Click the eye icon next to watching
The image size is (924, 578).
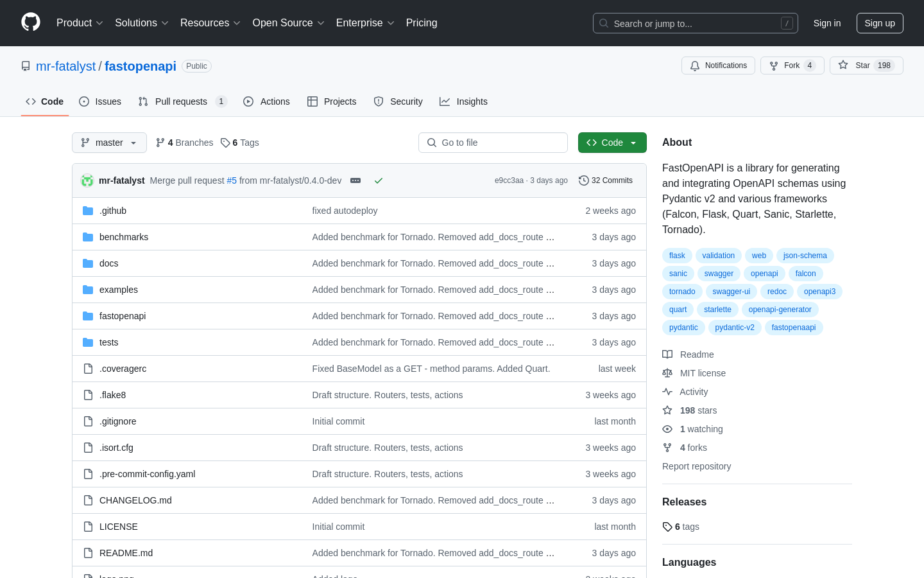coord(667,429)
